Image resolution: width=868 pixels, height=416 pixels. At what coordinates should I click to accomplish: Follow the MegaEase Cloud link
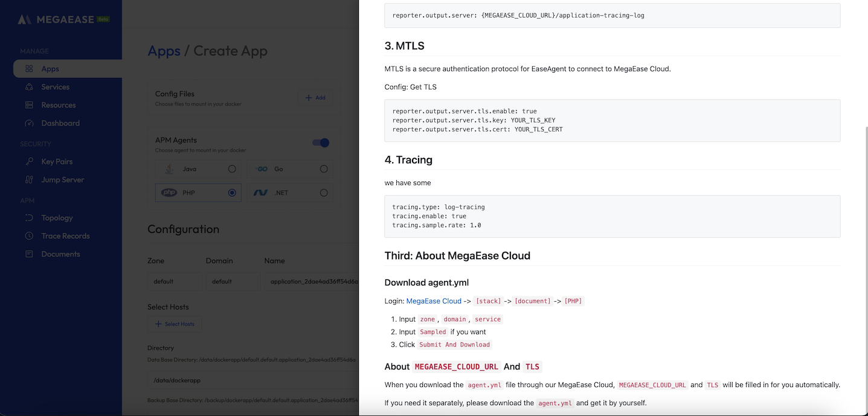tap(434, 301)
